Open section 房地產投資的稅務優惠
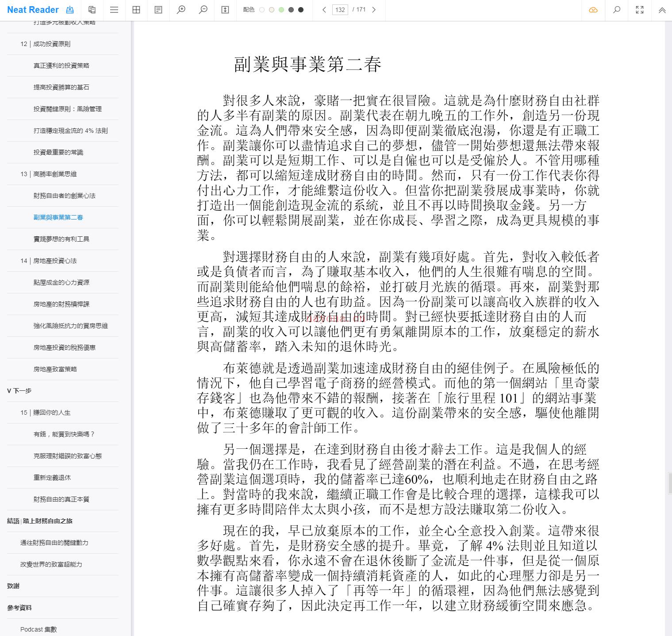This screenshot has height=636, width=672. (x=65, y=347)
